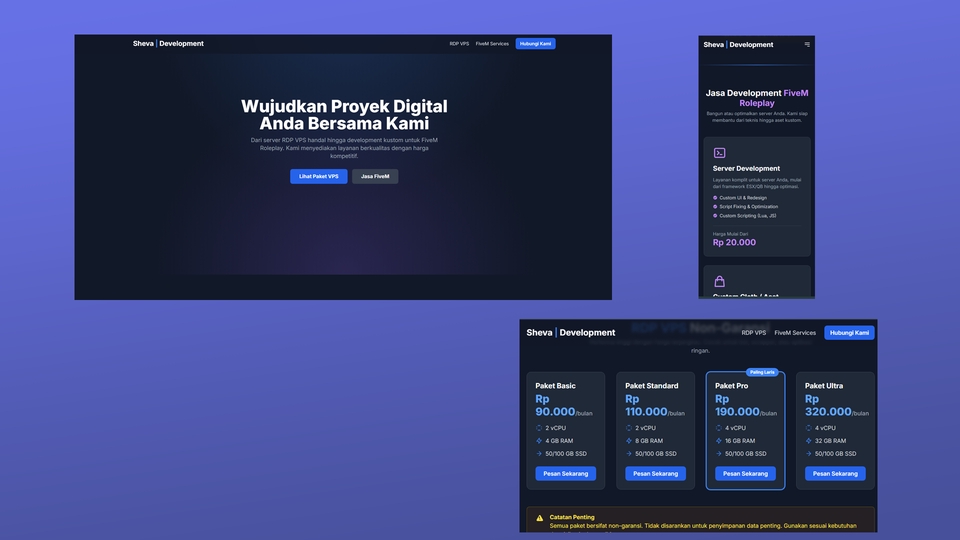This screenshot has height=540, width=960.
Task: Click the CPU icon in Paket Ultra
Action: pos(808,428)
